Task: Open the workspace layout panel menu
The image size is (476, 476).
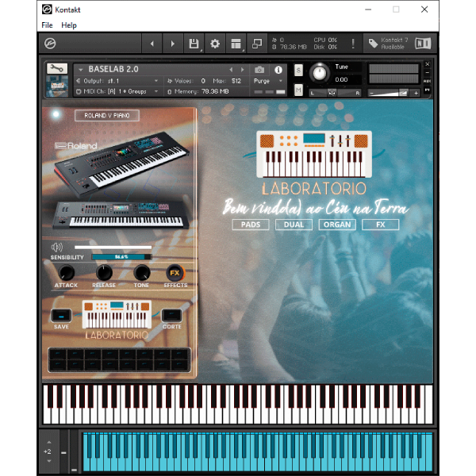Action: coord(236,44)
